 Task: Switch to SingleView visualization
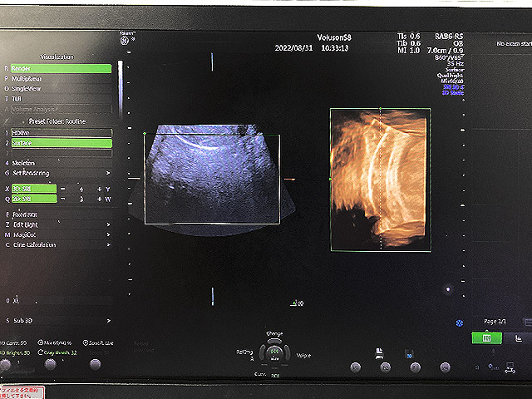click(61, 89)
